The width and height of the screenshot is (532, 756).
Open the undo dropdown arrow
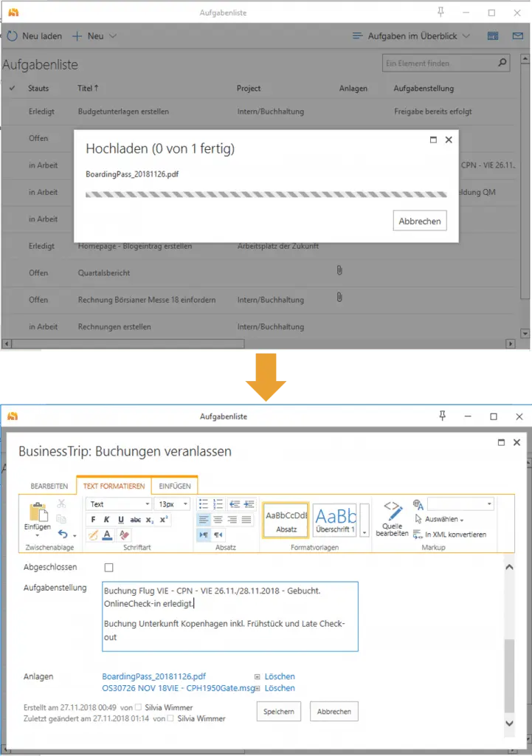click(75, 535)
